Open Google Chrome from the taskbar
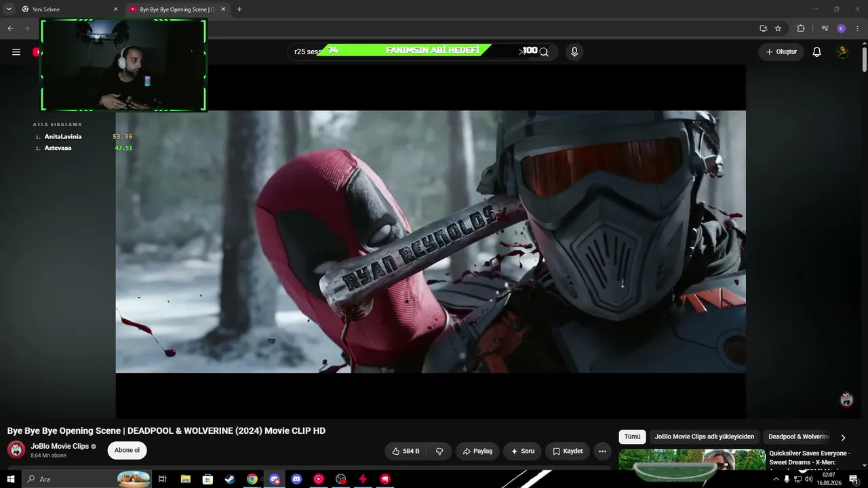Image resolution: width=868 pixels, height=488 pixels. click(x=252, y=479)
